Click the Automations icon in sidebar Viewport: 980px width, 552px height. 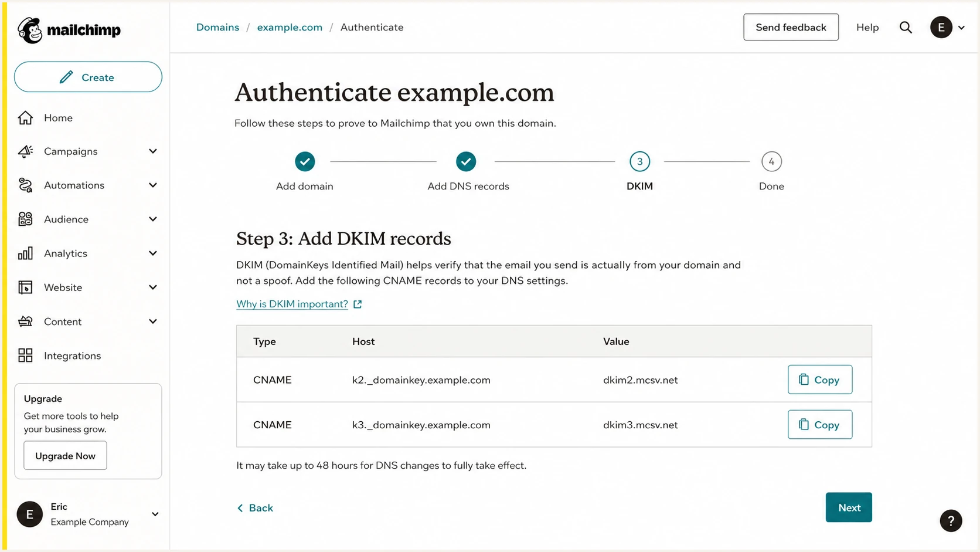(25, 185)
